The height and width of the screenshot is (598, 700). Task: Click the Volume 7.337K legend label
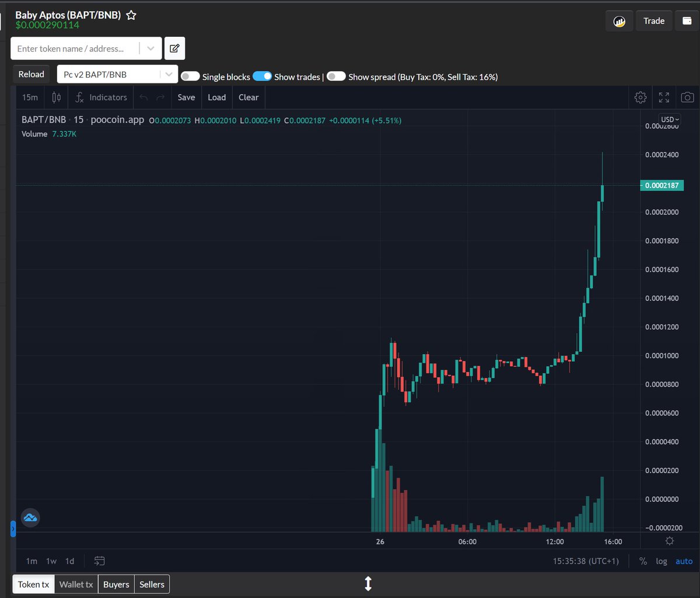point(49,134)
